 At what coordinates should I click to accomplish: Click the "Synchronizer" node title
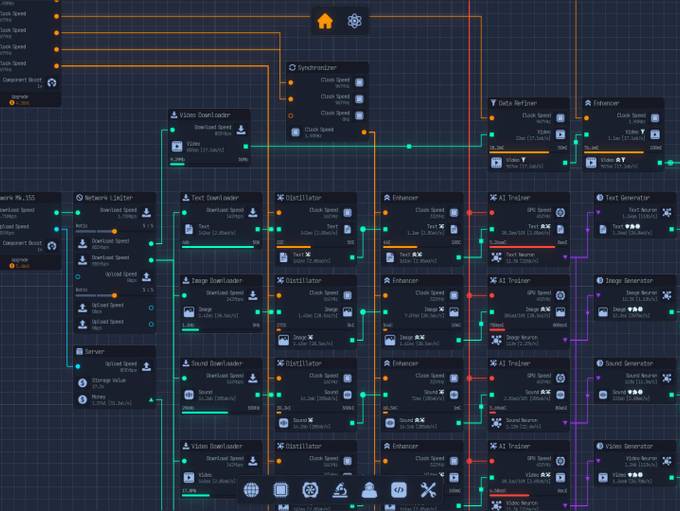pos(317,68)
